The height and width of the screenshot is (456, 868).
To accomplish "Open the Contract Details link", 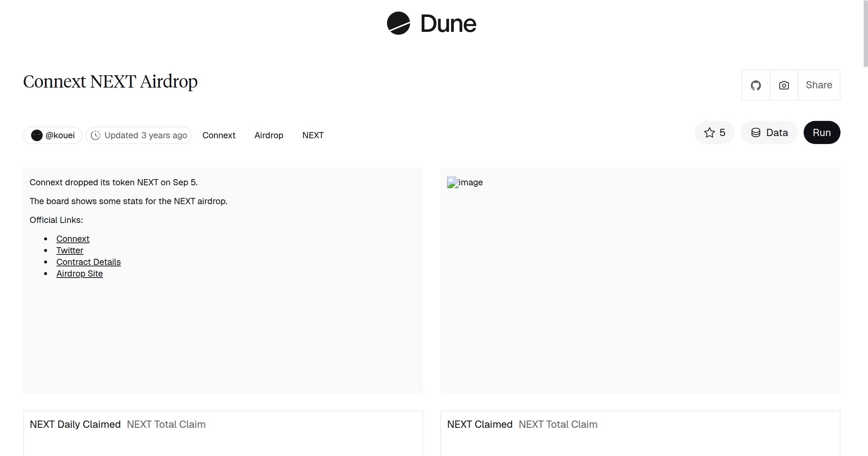I will [89, 262].
